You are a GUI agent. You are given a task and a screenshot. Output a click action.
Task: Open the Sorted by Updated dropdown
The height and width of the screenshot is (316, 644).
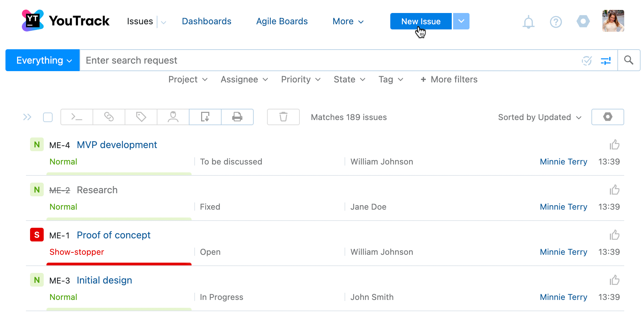(539, 117)
